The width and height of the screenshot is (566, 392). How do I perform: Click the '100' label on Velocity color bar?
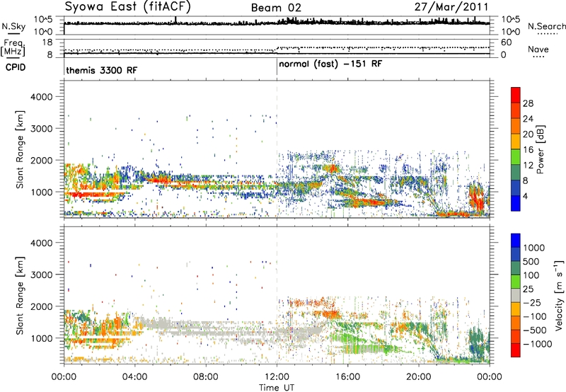click(x=531, y=275)
